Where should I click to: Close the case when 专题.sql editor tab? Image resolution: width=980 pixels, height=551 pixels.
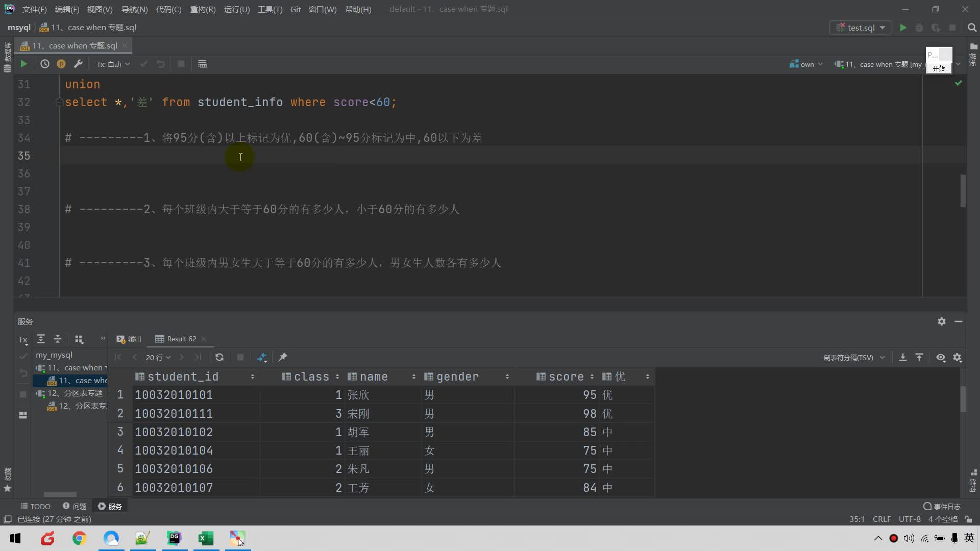(x=125, y=45)
